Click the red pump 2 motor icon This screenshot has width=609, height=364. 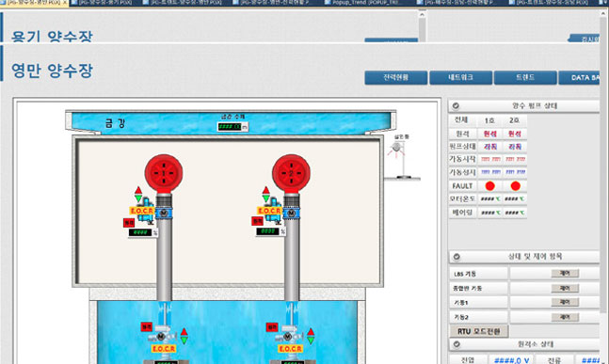pos(291,173)
